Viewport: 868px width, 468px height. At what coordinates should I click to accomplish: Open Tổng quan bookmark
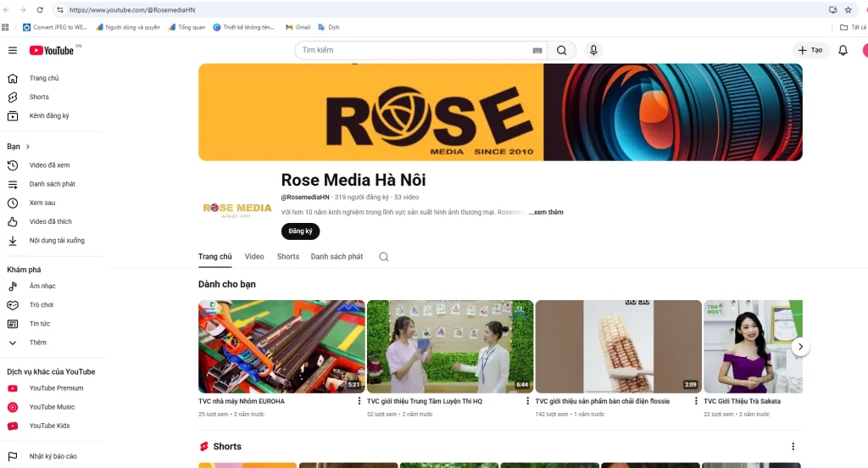pyautogui.click(x=186, y=27)
